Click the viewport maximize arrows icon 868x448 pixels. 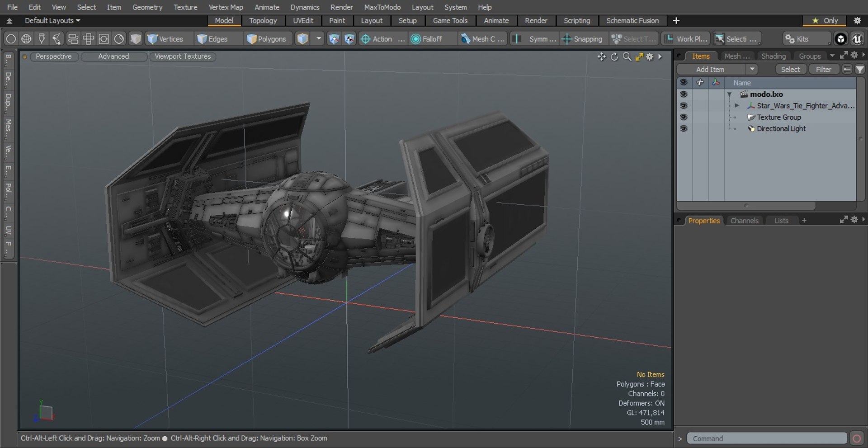tap(639, 57)
